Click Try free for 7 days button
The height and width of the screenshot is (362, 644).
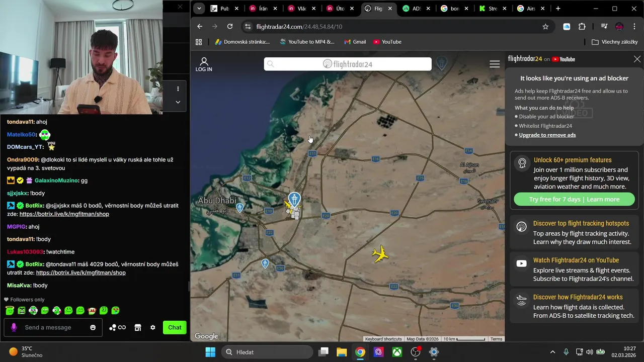(x=575, y=199)
